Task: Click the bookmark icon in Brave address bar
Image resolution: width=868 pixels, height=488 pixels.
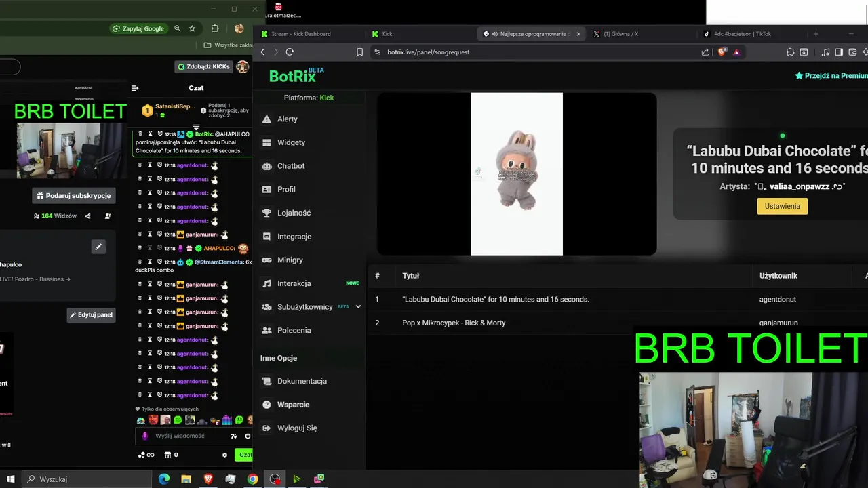Action: [359, 52]
